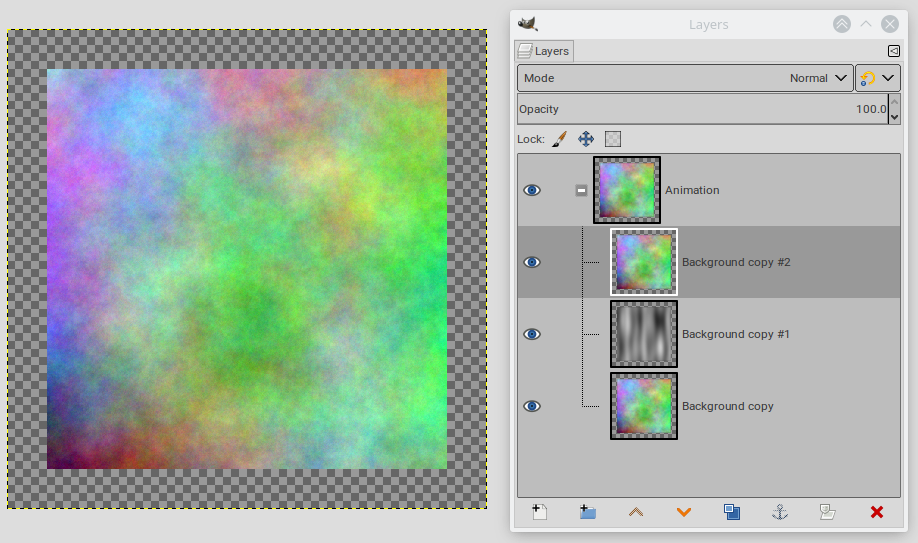Open the Layers tab configuration menu
The image size is (918, 543).
tap(893, 51)
